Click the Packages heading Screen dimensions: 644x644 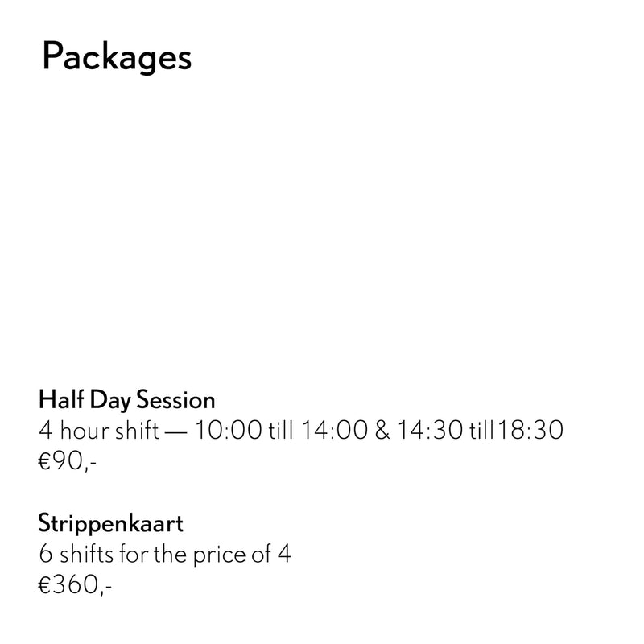coord(117,58)
